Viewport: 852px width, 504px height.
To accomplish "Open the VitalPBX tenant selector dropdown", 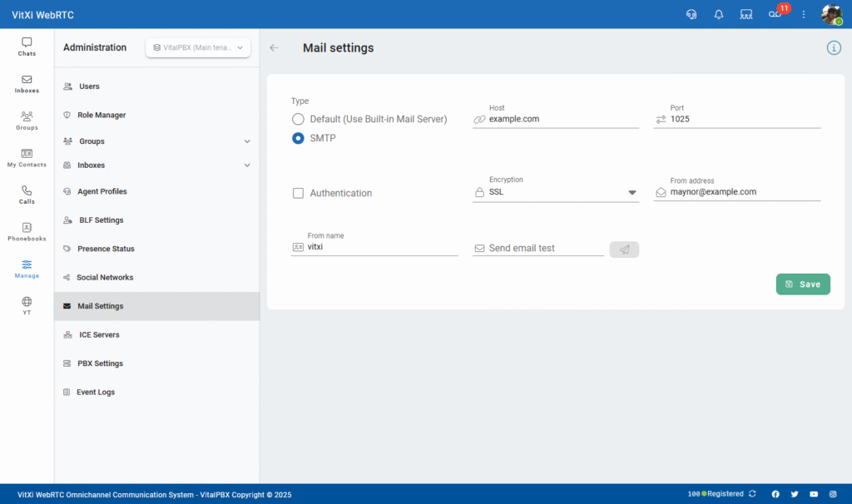I will (x=198, y=48).
